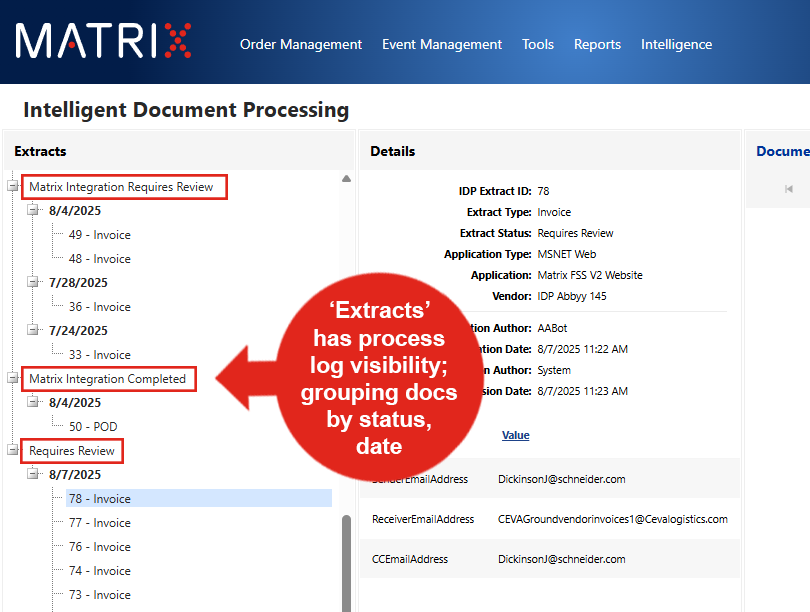Select the 48 - Invoice extract
This screenshot has width=810, height=612.
(x=100, y=259)
